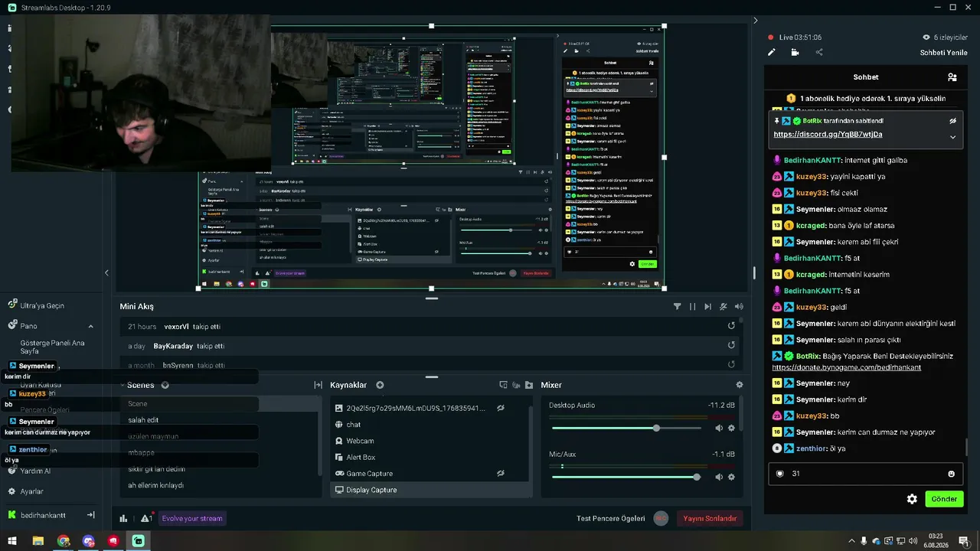Add a source folder in Kaynaklar
The image size is (980, 551).
click(x=528, y=385)
